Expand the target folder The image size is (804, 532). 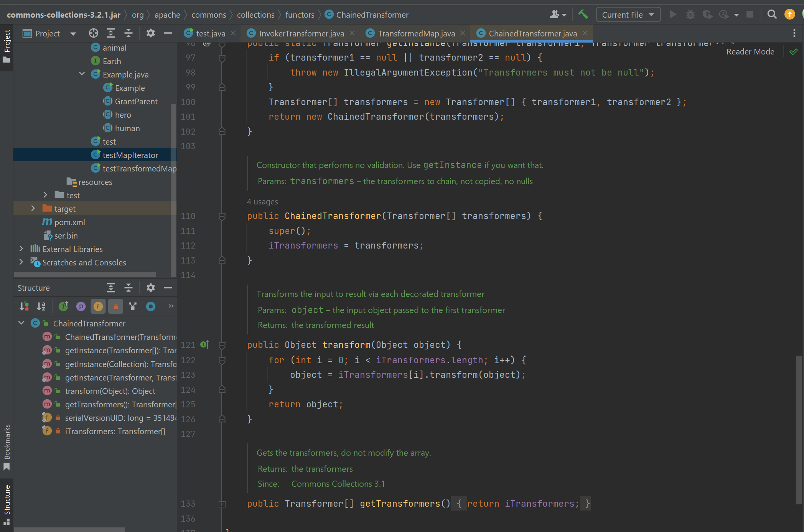(x=33, y=208)
